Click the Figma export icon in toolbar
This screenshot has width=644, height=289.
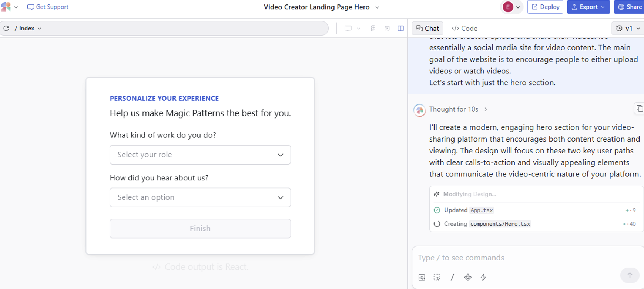pyautogui.click(x=373, y=28)
